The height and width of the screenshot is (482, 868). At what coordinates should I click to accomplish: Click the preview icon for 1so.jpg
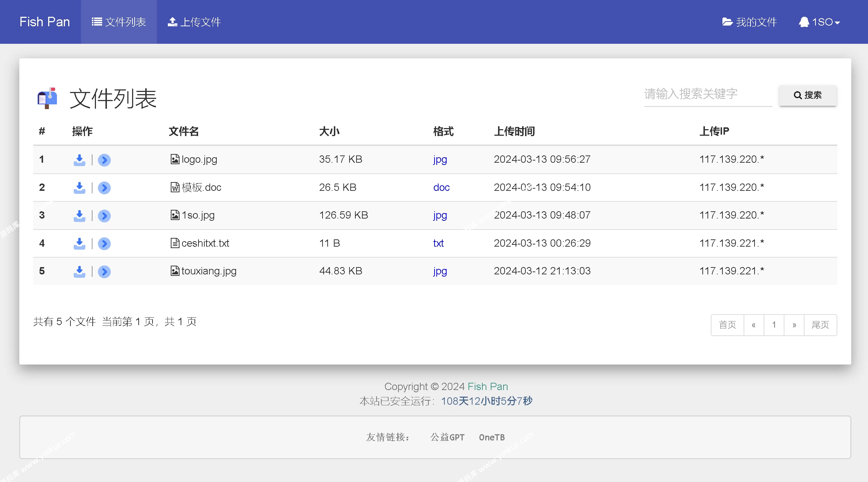[x=104, y=216]
